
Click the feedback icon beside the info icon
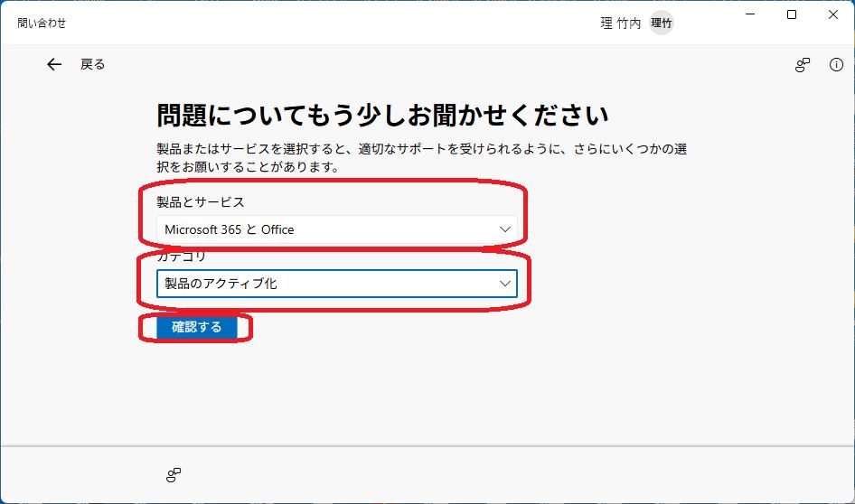802,64
